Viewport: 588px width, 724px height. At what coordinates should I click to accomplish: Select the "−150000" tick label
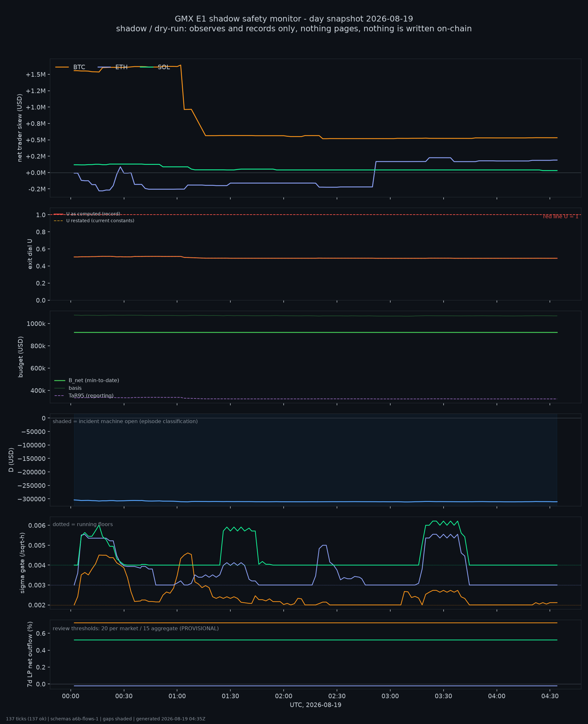(x=32, y=459)
